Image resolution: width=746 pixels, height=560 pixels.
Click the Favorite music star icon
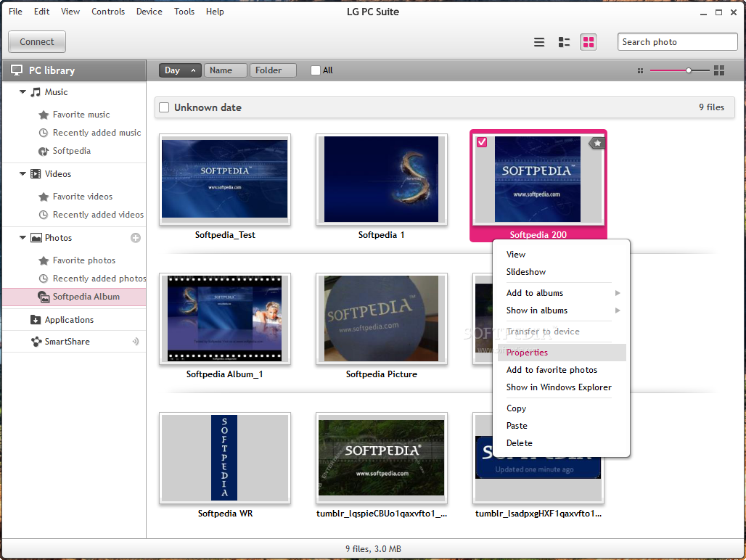point(44,115)
